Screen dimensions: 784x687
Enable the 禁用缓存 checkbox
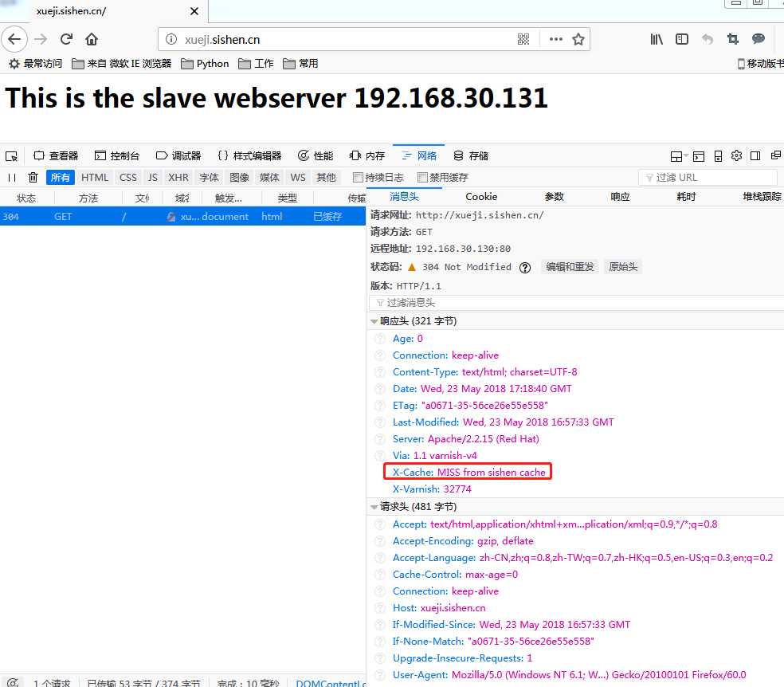422,178
